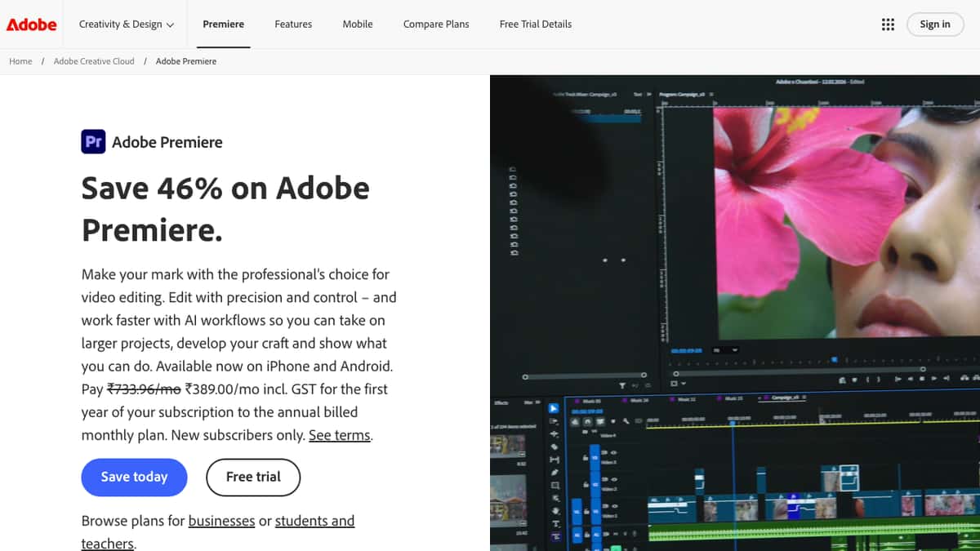Select the blue Selection tool in timeline toolbar
The width and height of the screenshot is (980, 551).
[x=553, y=408]
